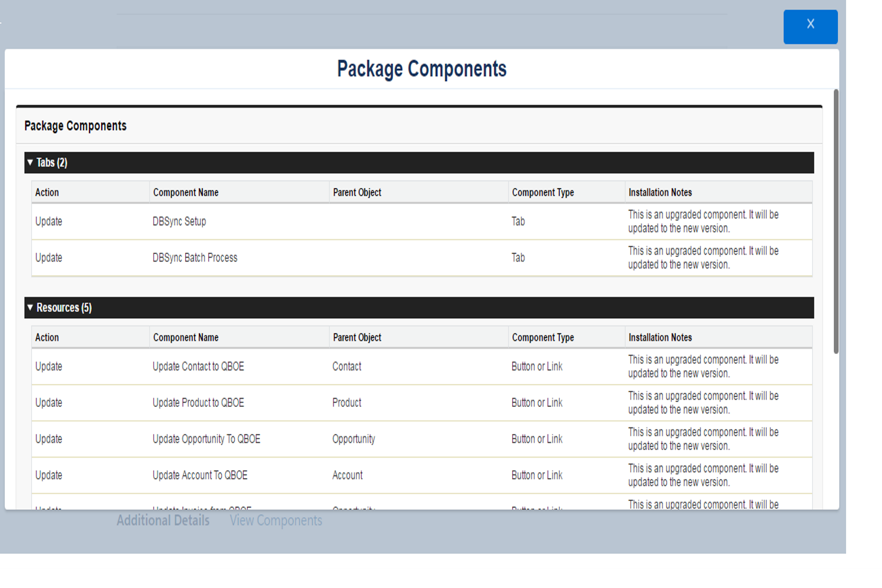Collapse the Tabs (2) section
Screen dimensions: 882x588
31,163
